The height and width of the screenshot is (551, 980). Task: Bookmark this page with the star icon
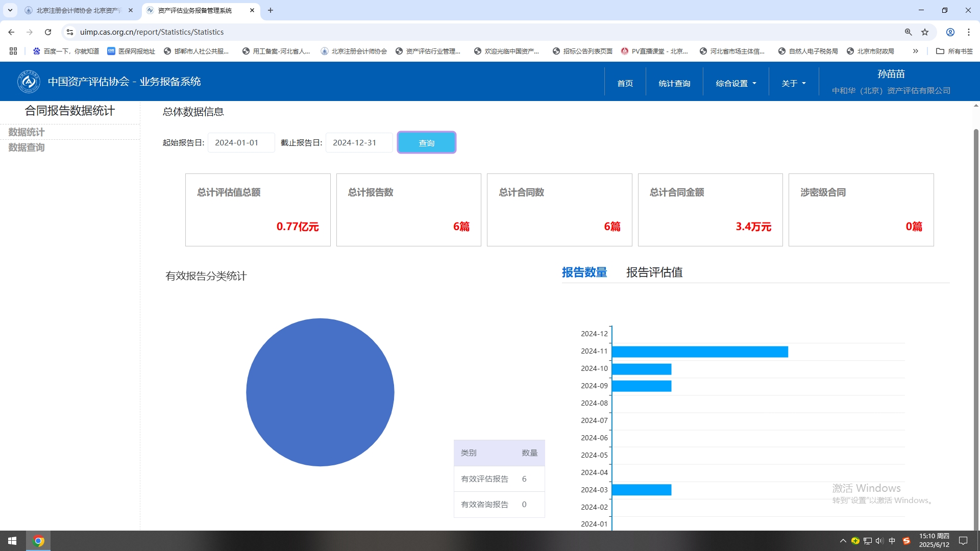click(925, 32)
